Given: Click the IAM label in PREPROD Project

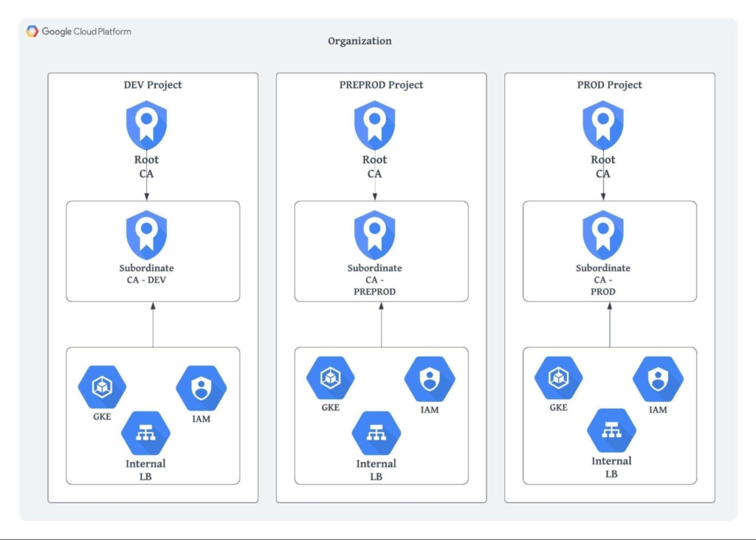Looking at the screenshot, I should [x=430, y=410].
